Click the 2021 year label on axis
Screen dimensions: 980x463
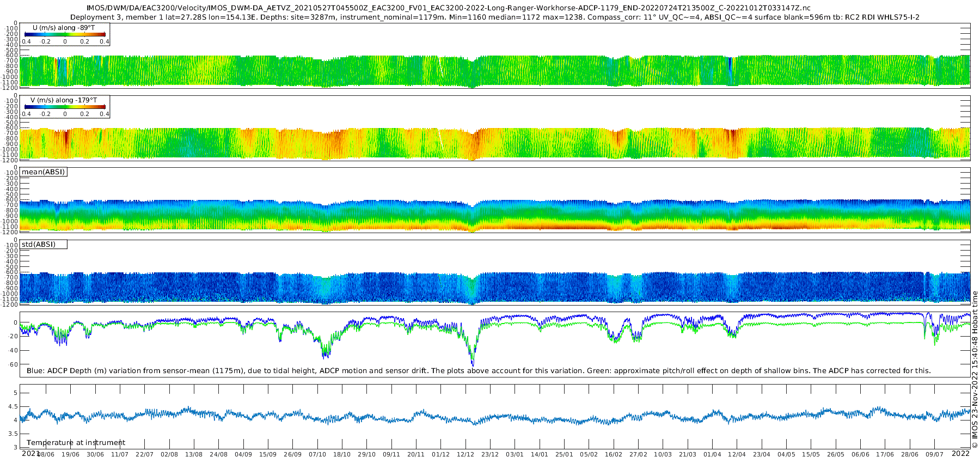click(30, 453)
